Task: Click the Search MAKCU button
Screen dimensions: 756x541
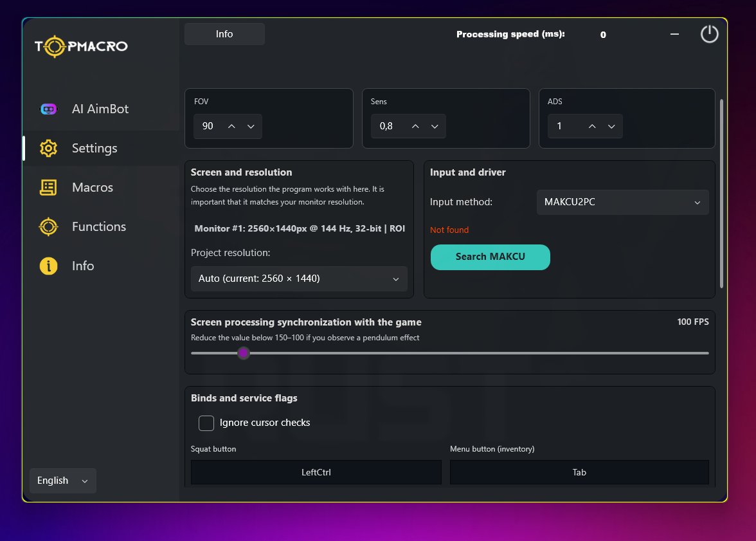Action: pos(490,257)
